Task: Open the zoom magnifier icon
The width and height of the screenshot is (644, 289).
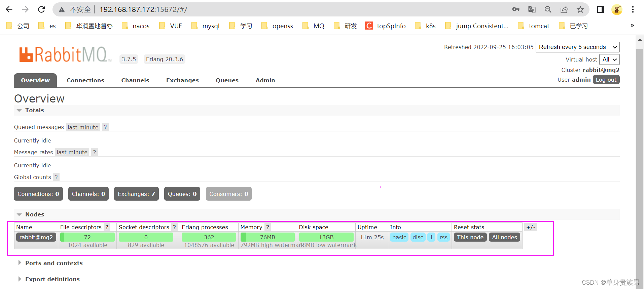Action: tap(548, 9)
